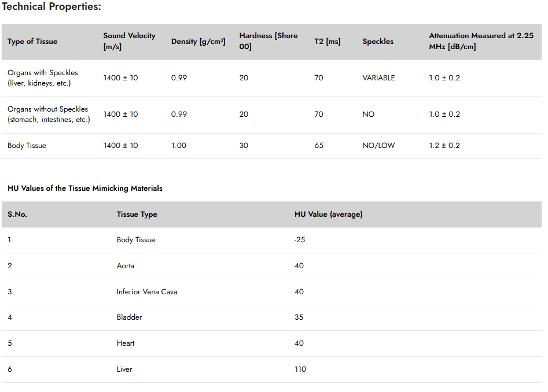Click the VARIABLE speckles cell

pos(378,78)
